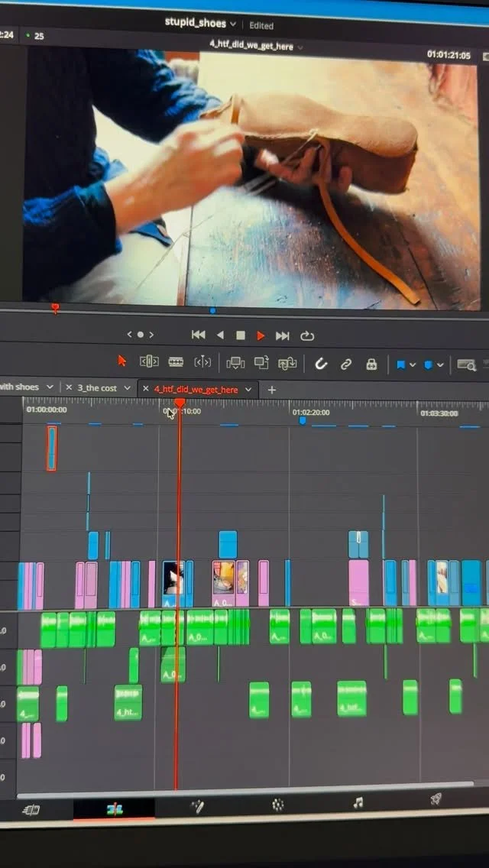Click the match frame dot between chevrons
The image size is (489, 868).
pos(140,335)
